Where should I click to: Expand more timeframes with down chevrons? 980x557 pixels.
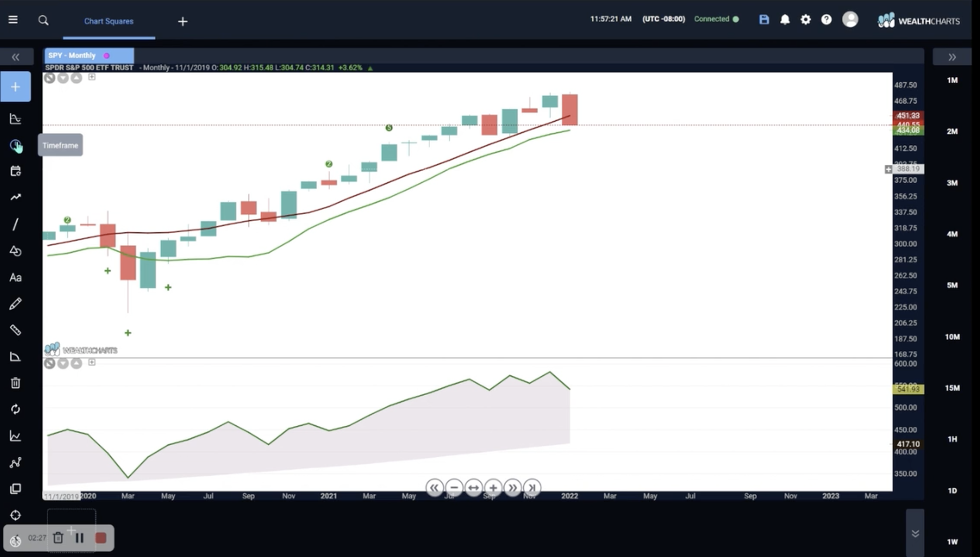click(x=915, y=534)
